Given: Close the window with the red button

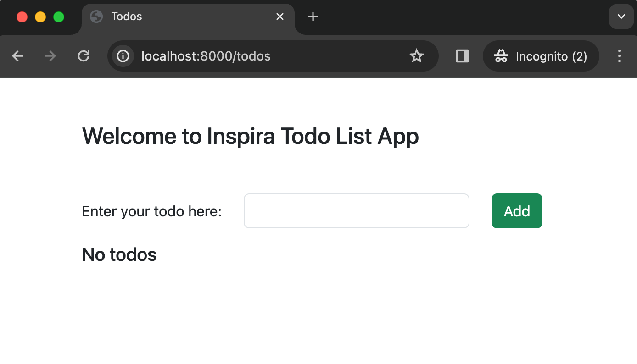Looking at the screenshot, I should 22,17.
